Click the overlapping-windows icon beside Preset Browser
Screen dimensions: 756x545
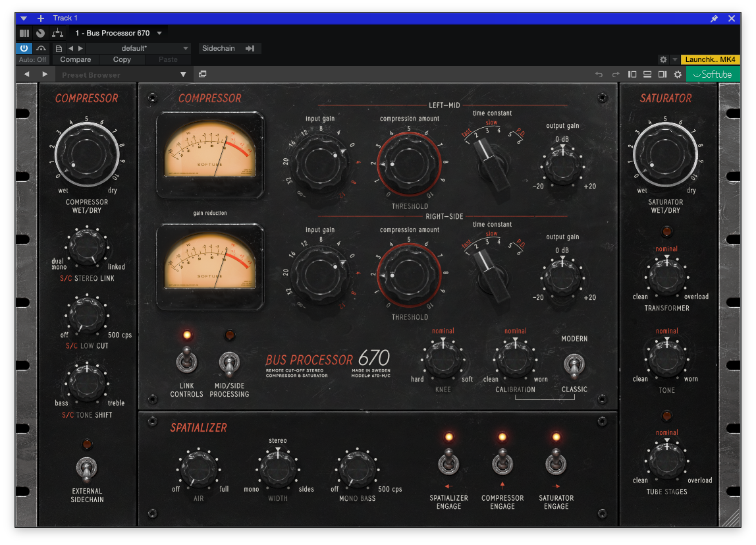[x=203, y=74]
